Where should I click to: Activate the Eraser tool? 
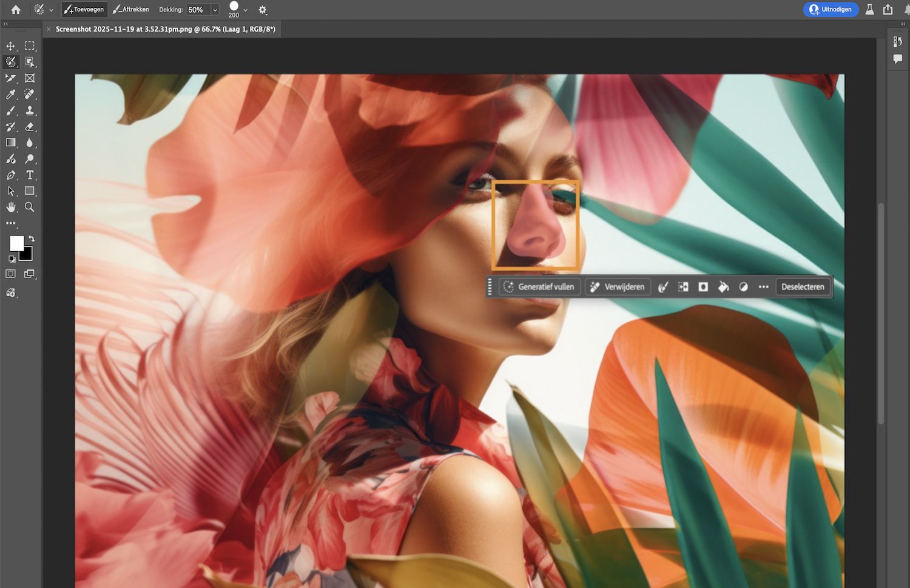point(29,127)
